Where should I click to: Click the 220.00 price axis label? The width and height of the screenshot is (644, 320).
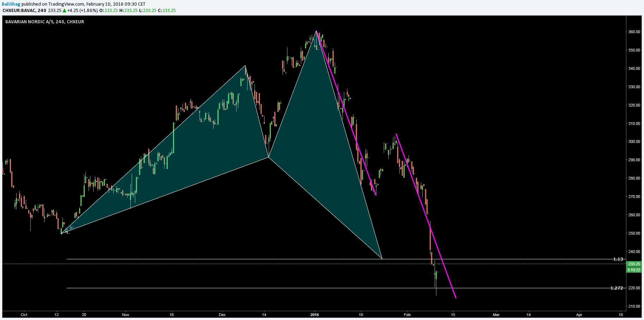tap(634, 288)
